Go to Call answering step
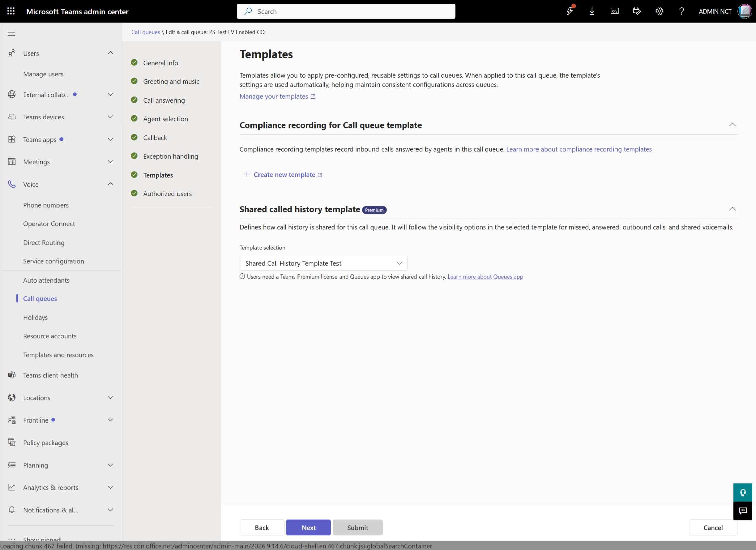This screenshot has width=756, height=550. coord(164,100)
